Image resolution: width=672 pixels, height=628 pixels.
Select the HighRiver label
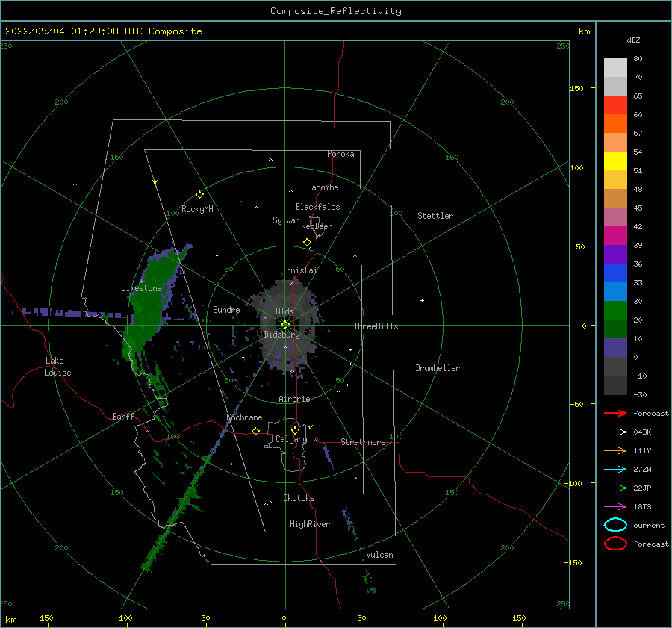310,524
